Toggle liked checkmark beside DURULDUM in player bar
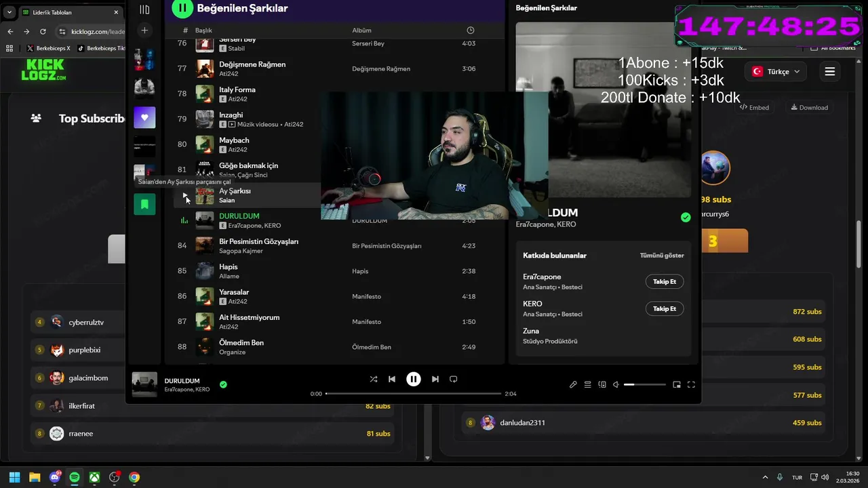This screenshot has height=488, width=868. coord(223,384)
